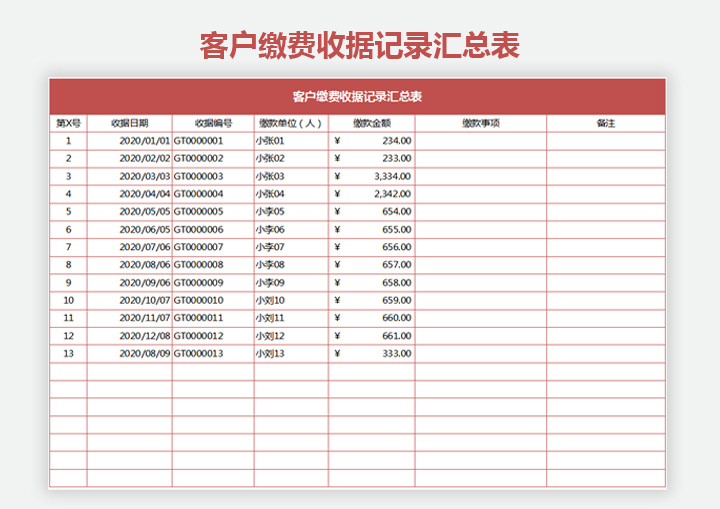This screenshot has height=509, width=720.
Task: Select the amount 654.00
Action: click(397, 212)
